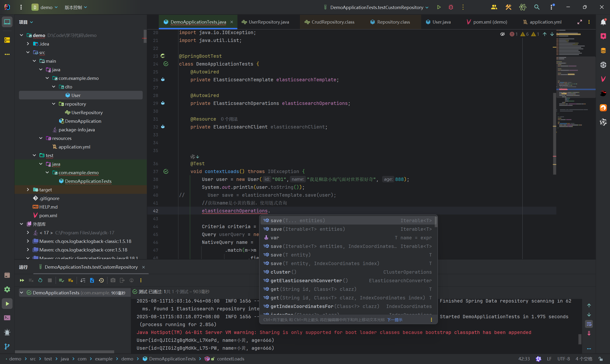The height and width of the screenshot is (364, 610).
Task: Toggle show passed tests filter
Action: pyautogui.click(x=61, y=280)
